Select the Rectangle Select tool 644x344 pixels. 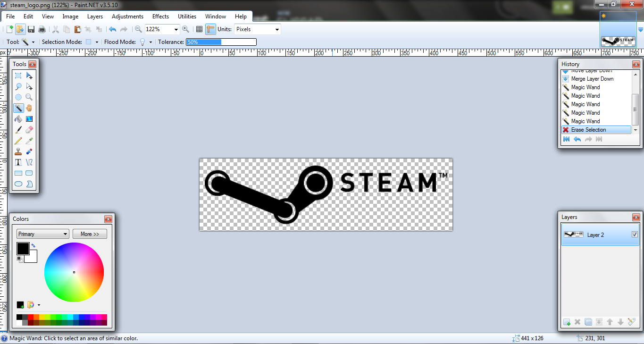coord(18,76)
